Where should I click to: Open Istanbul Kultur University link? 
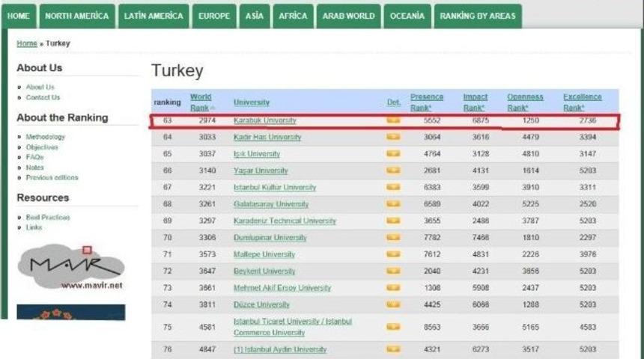(275, 188)
